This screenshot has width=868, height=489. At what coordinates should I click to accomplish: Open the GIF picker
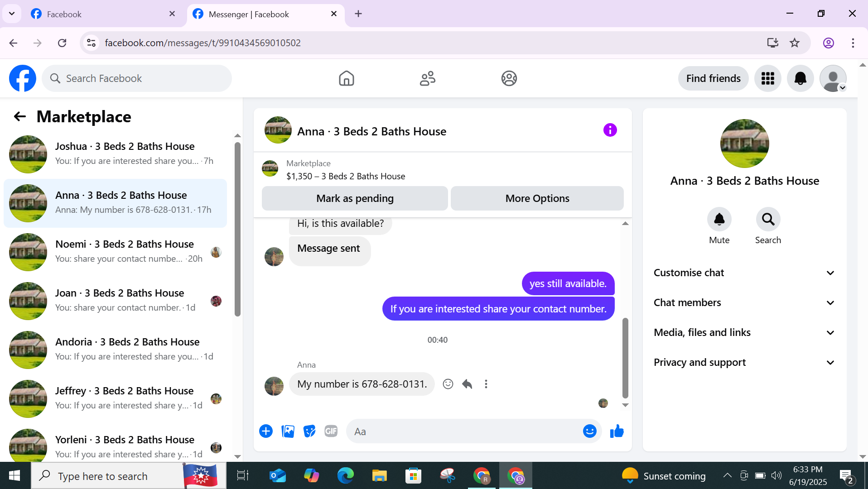coord(331,431)
